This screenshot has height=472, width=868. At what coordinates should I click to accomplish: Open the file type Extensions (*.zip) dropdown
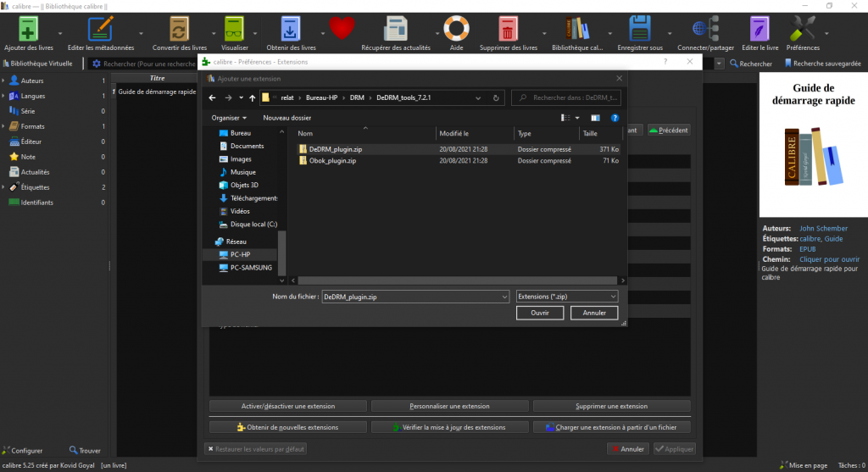[567, 297]
